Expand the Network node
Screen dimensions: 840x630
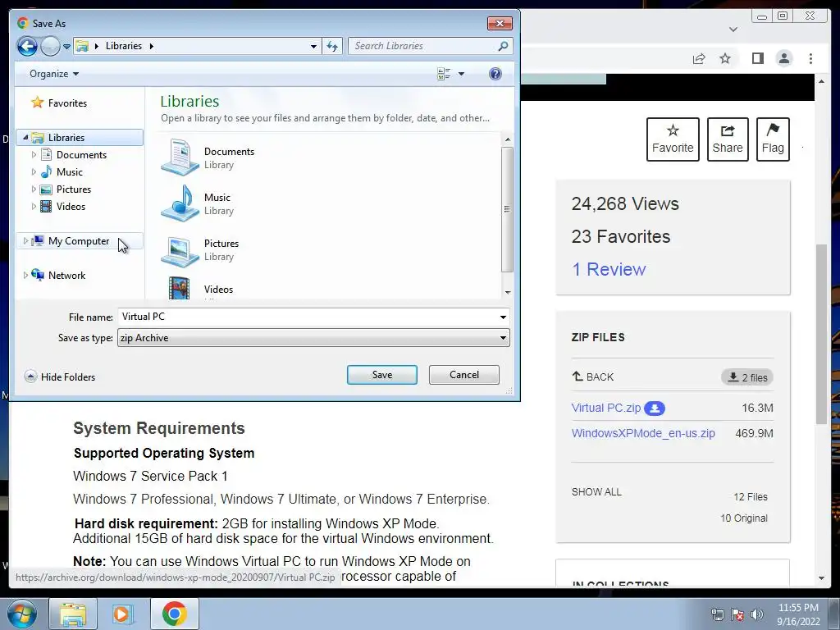(25, 276)
